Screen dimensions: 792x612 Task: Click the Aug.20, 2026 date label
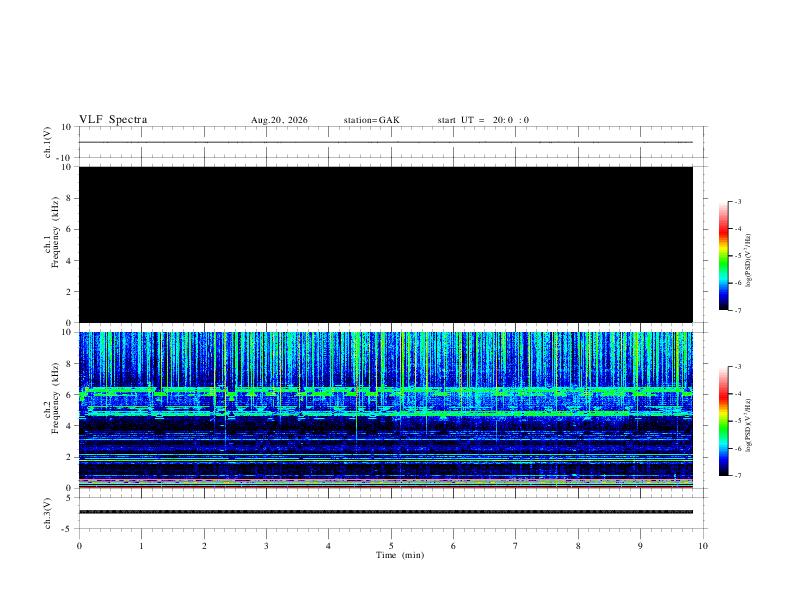click(279, 120)
